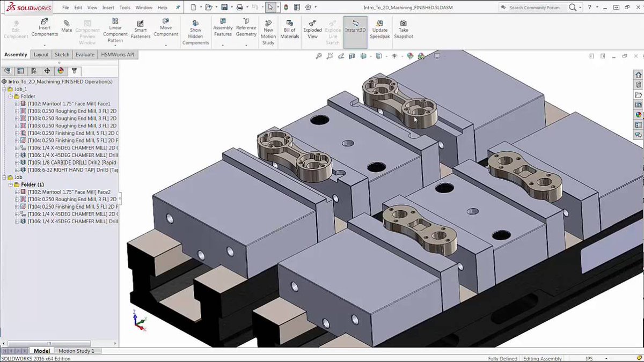This screenshot has width=644, height=362.
Task: Collapse the Job_1 tree node
Action: point(4,89)
